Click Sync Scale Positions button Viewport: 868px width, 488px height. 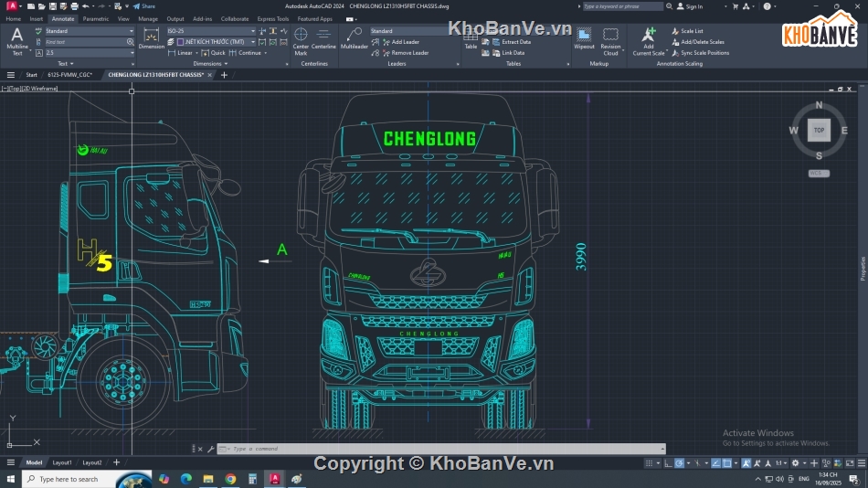(700, 53)
